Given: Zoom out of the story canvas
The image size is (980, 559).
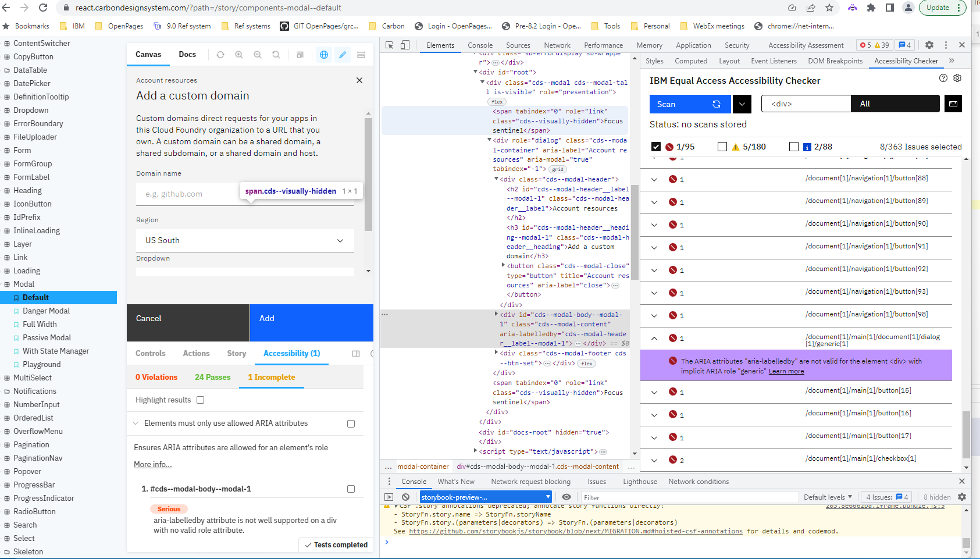Looking at the screenshot, I should coord(258,54).
